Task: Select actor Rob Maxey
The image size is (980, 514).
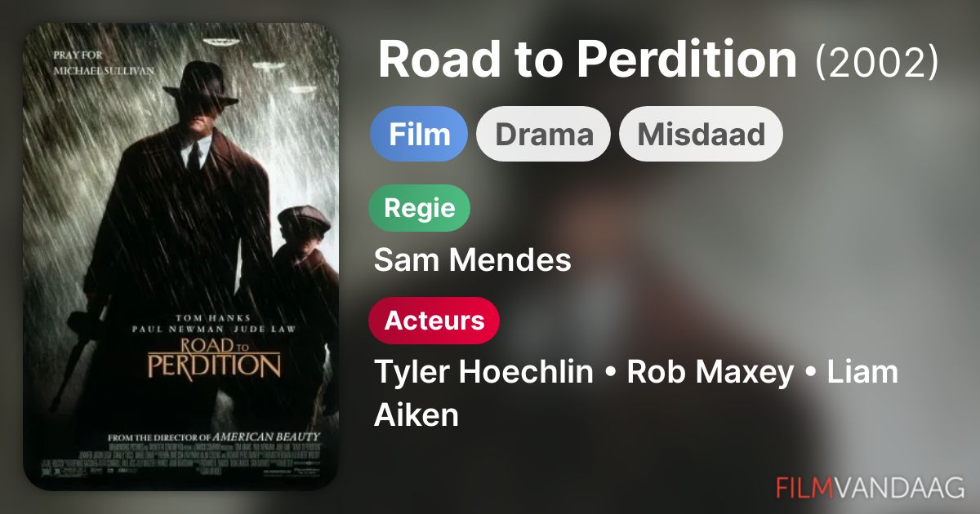Action: (710, 372)
